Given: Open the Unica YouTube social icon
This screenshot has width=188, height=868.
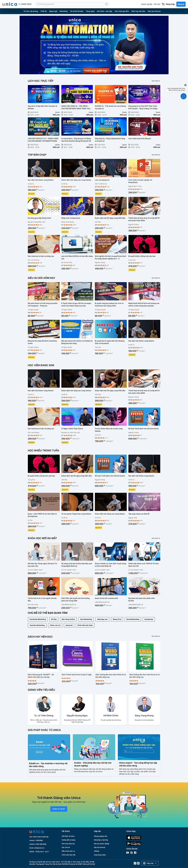Looking at the screenshot, I should click(x=127, y=853).
